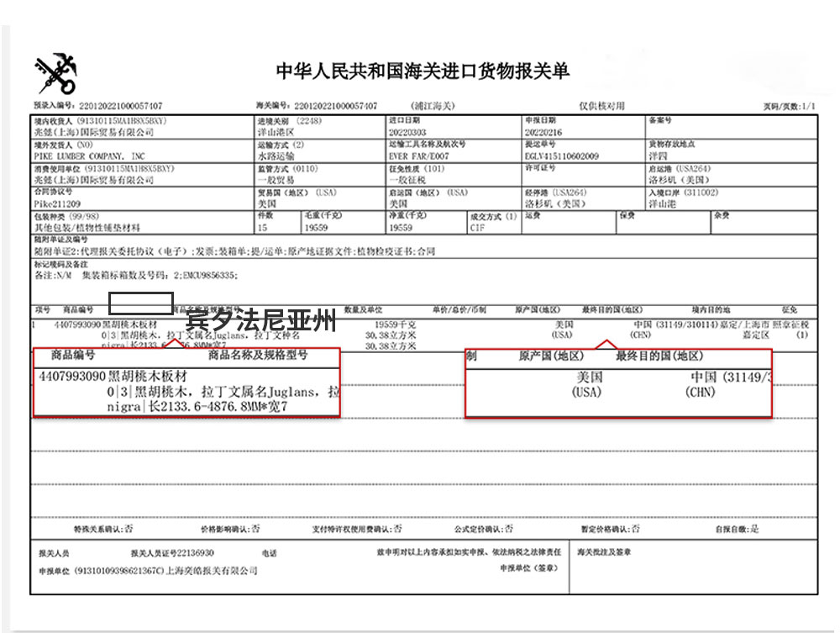Click the 宾夕法尼亚州 overlay text
The height and width of the screenshot is (633, 840).
point(260,321)
